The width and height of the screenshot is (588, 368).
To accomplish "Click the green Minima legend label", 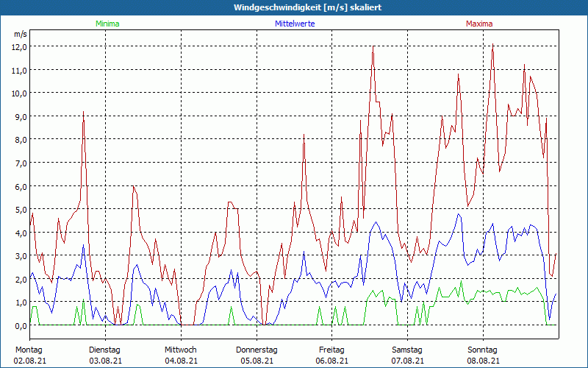I will pos(107,24).
